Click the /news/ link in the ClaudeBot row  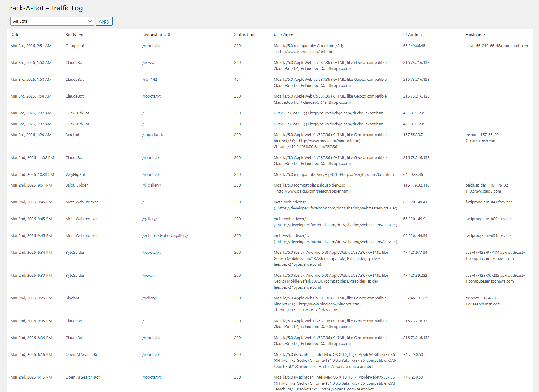(148, 62)
